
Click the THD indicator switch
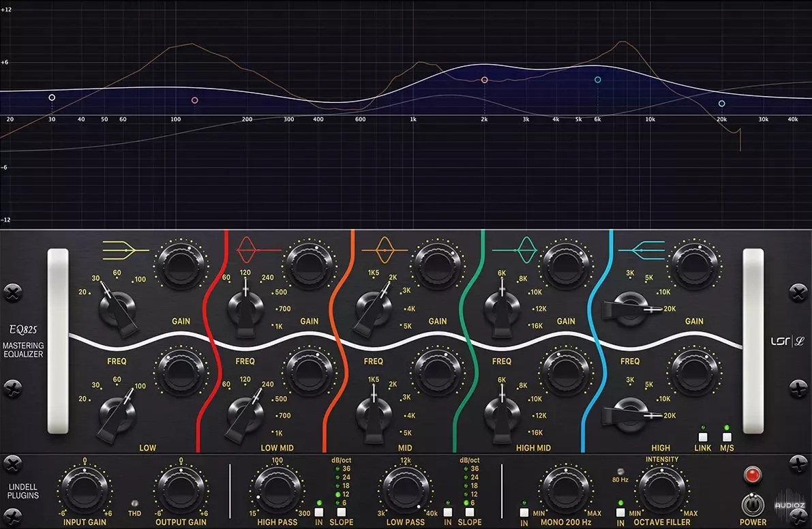tap(134, 503)
